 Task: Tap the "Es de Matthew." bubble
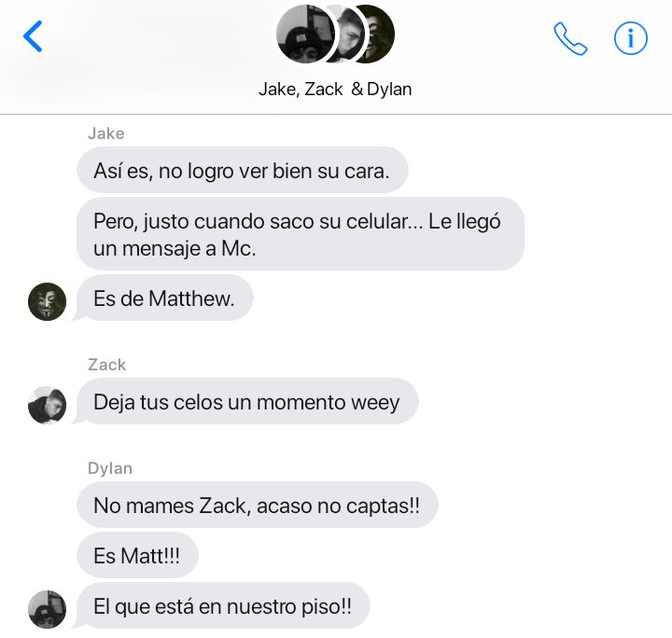(x=164, y=298)
